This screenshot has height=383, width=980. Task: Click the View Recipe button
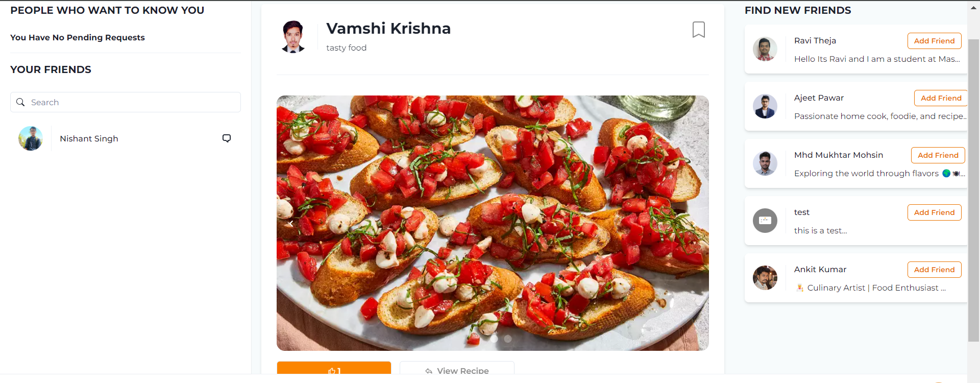click(457, 371)
